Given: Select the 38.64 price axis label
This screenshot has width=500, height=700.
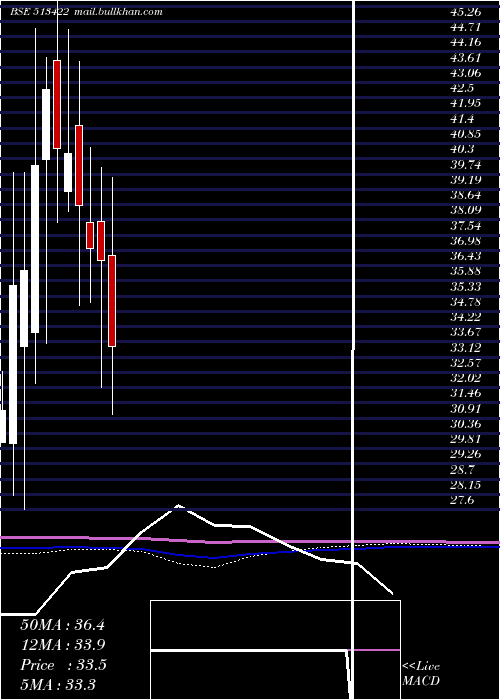Looking at the screenshot, I should coord(465,195).
